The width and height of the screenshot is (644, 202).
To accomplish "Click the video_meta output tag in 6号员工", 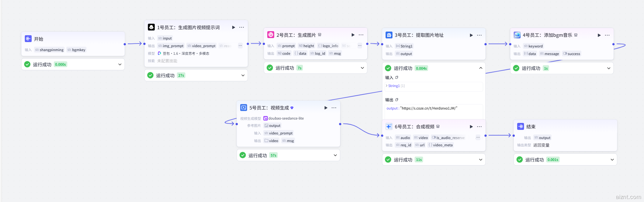I will point(441,145).
